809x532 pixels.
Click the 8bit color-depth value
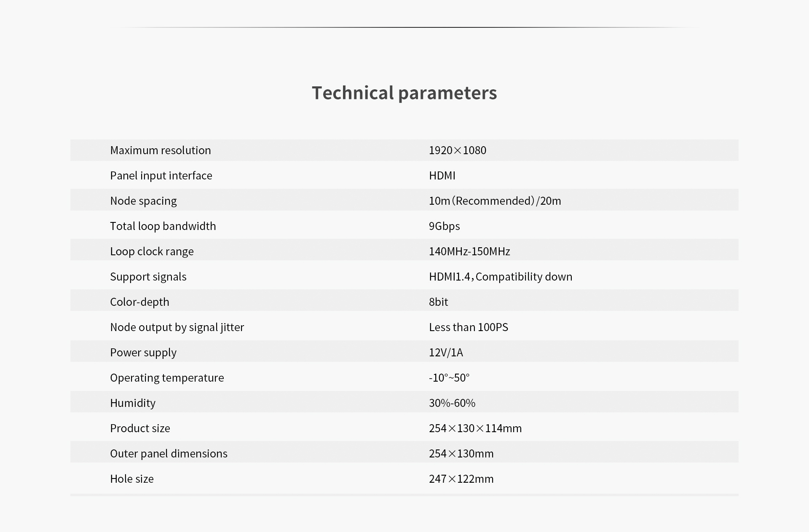coord(439,302)
